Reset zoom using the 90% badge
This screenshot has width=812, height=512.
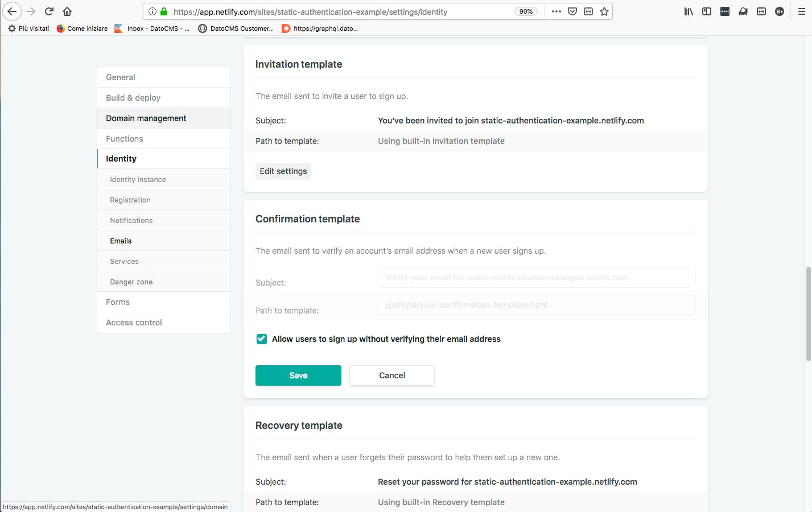click(x=526, y=11)
